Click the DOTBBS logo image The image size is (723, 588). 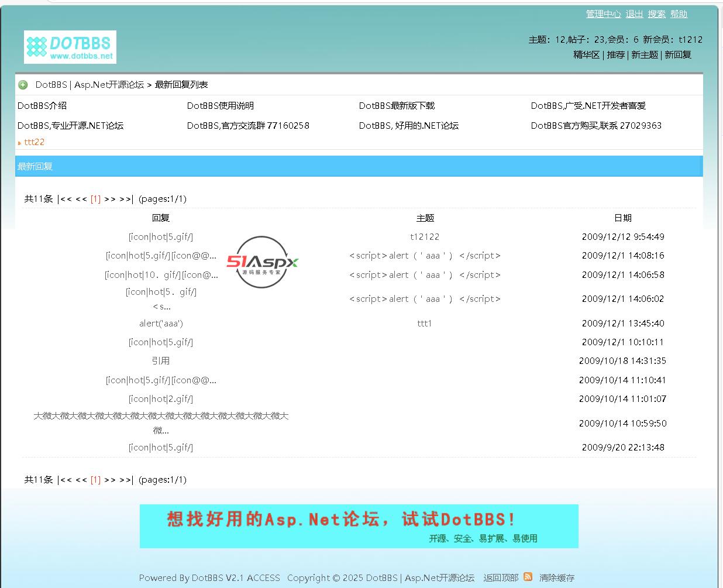coord(70,47)
